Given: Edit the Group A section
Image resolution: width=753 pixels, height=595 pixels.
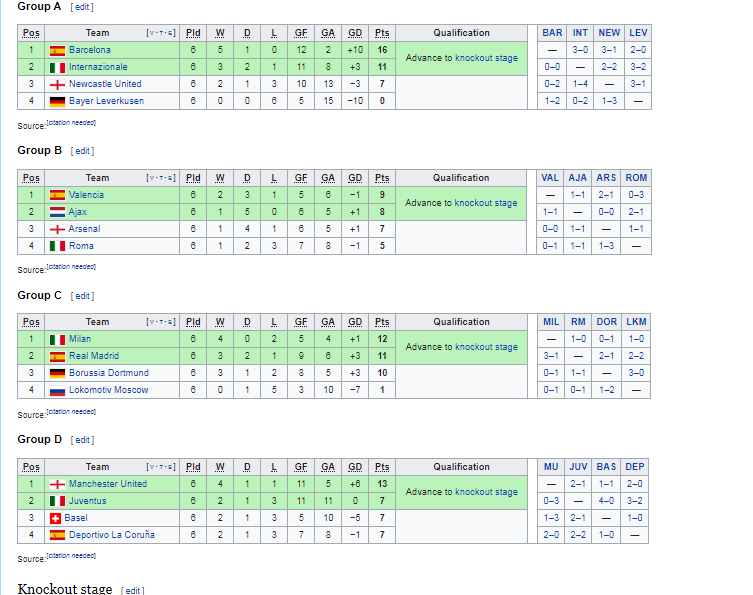Looking at the screenshot, I should coord(82,7).
